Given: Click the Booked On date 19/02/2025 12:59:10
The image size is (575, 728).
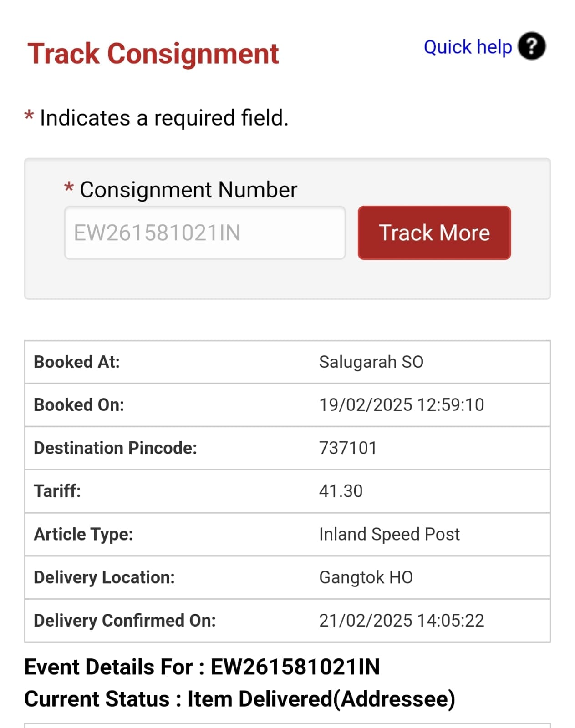Looking at the screenshot, I should click(401, 405).
